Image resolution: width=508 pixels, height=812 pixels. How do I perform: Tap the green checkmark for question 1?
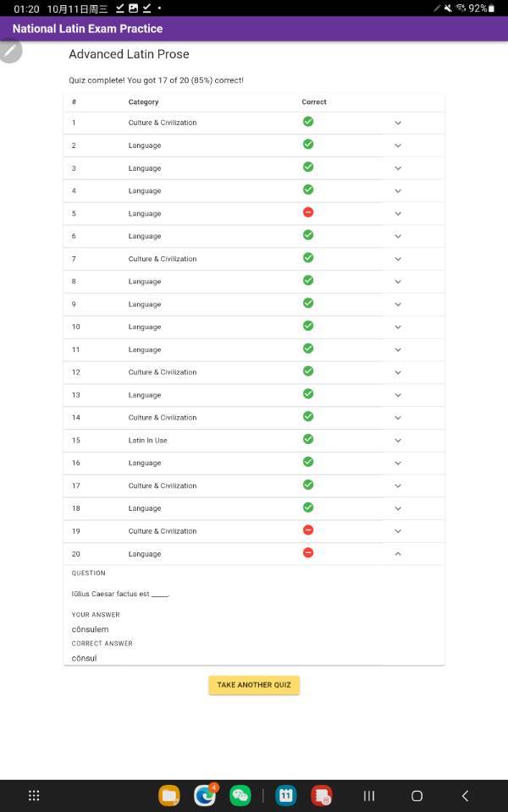(x=308, y=122)
